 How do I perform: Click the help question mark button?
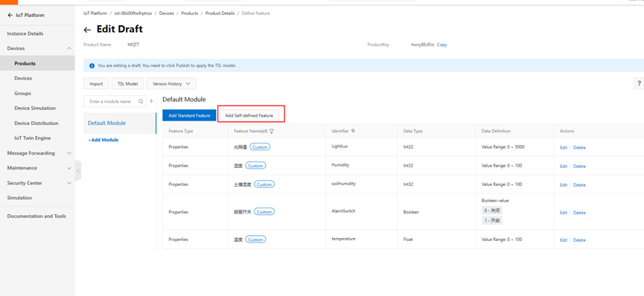point(639,84)
